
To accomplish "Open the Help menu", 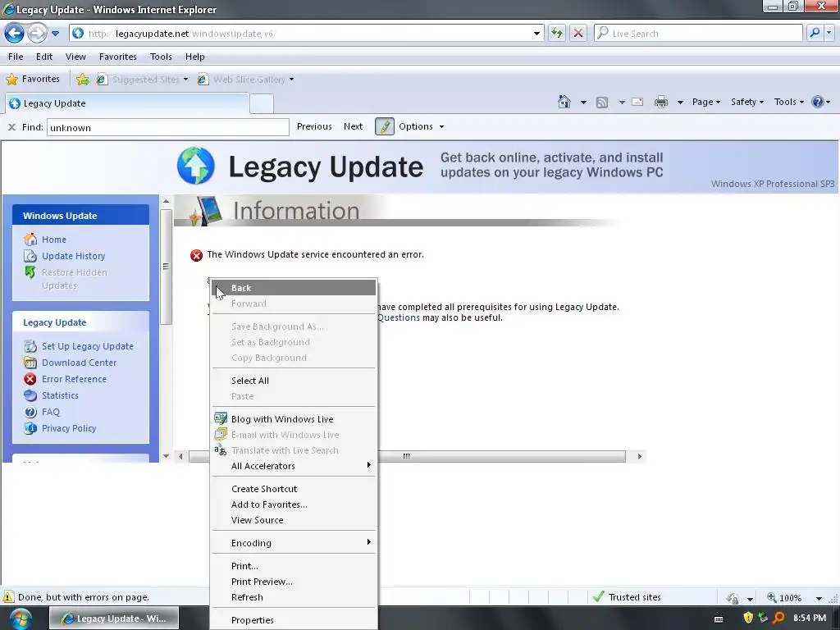I will (195, 57).
